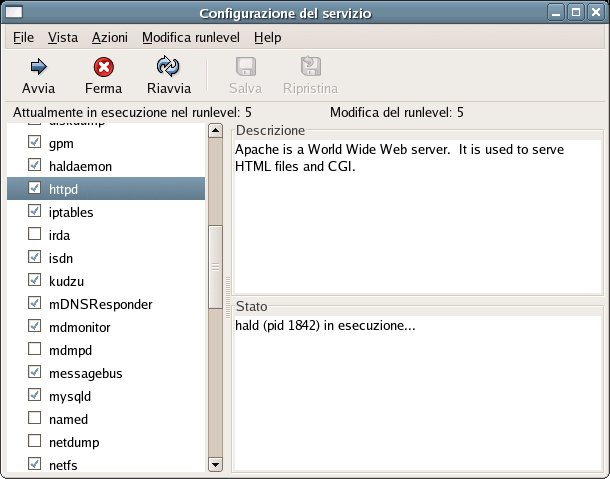Select the httpd service name

[x=63, y=189]
